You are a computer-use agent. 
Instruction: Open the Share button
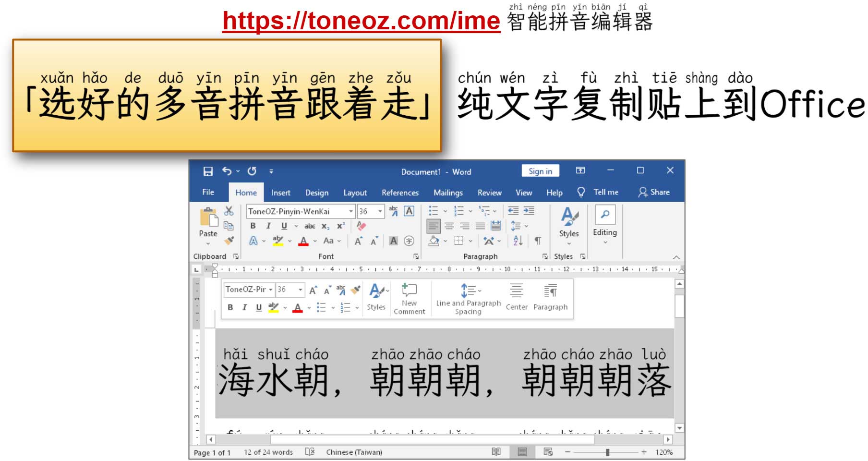(x=654, y=192)
